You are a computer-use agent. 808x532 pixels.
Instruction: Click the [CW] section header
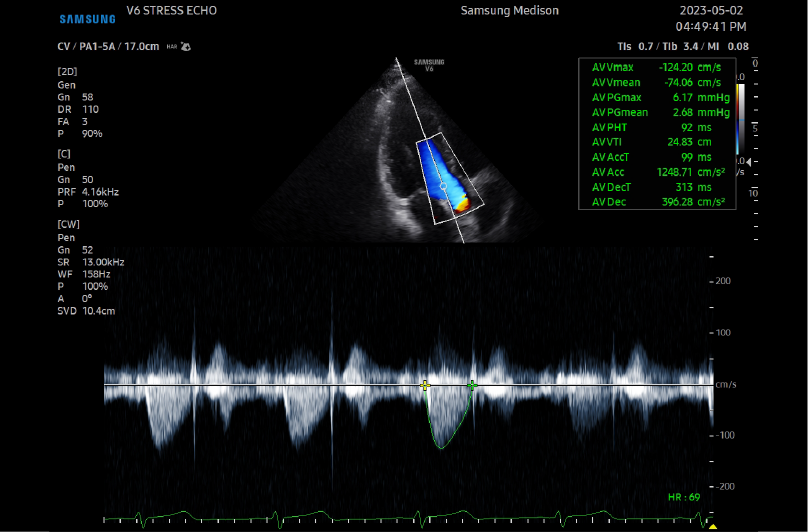[x=69, y=224]
